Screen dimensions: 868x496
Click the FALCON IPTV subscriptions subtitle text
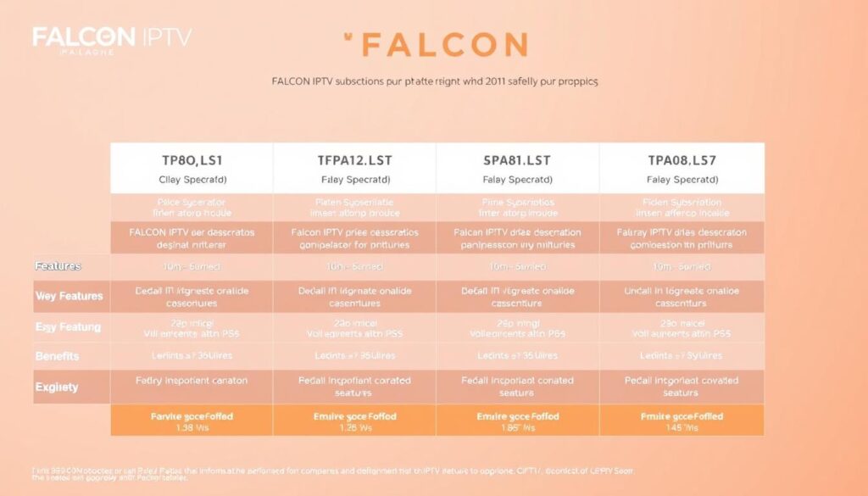tap(434, 82)
